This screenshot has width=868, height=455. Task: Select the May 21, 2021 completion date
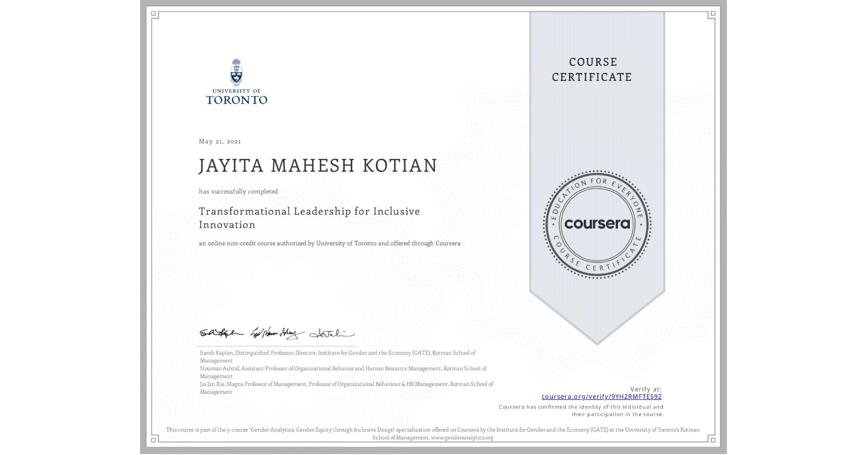(219, 141)
